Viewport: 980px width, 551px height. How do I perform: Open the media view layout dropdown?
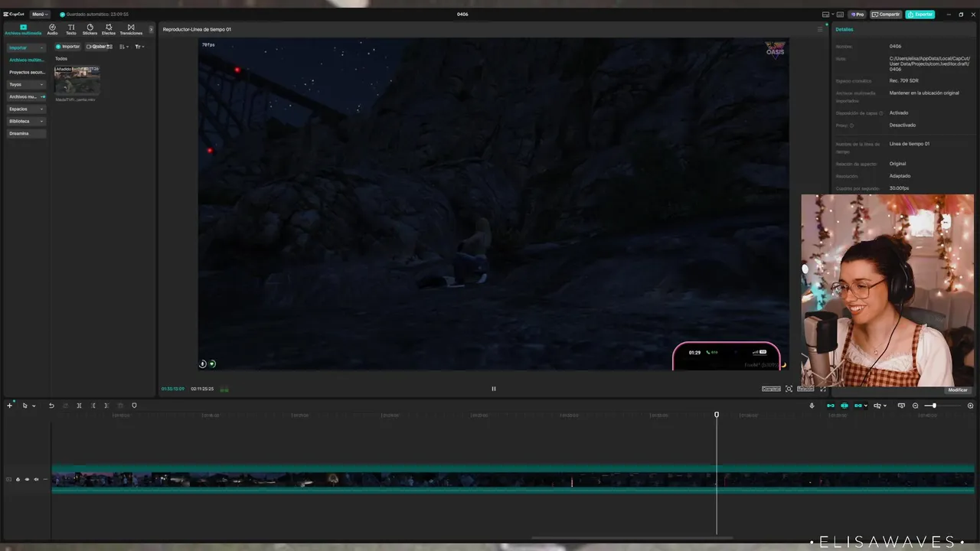point(124,47)
